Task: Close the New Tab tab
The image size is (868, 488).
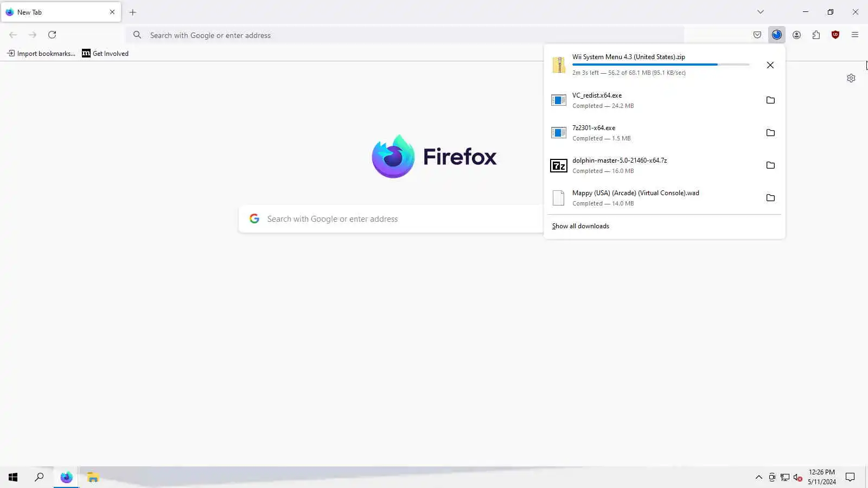Action: click(112, 12)
